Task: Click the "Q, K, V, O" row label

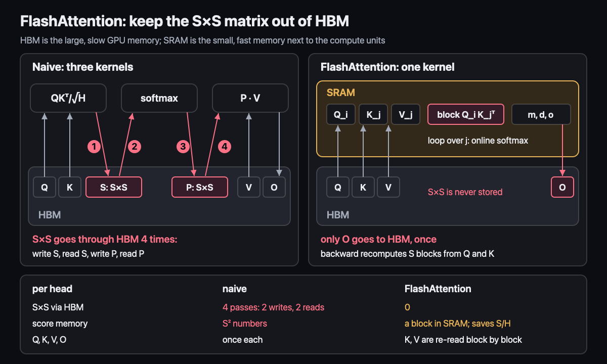Action: click(x=50, y=340)
